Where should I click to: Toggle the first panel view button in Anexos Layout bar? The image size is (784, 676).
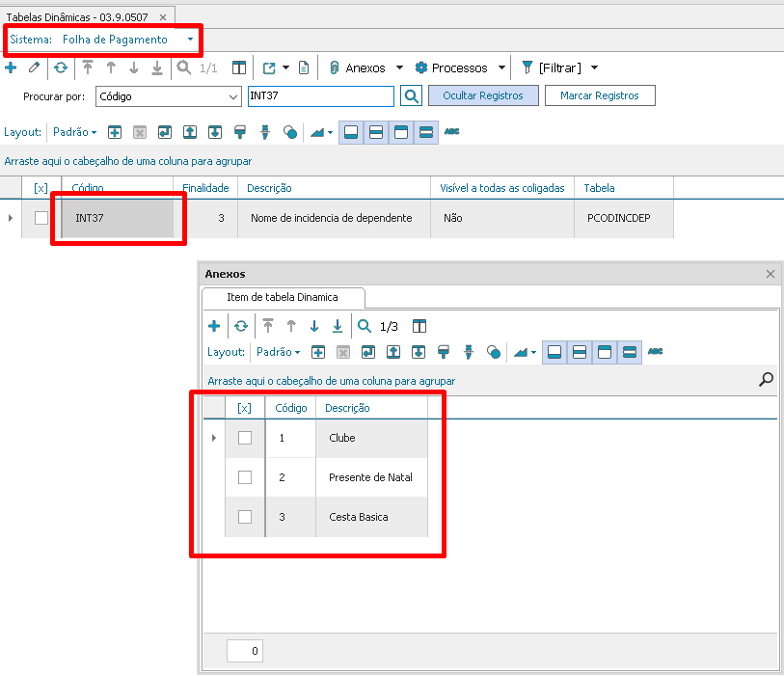[554, 352]
